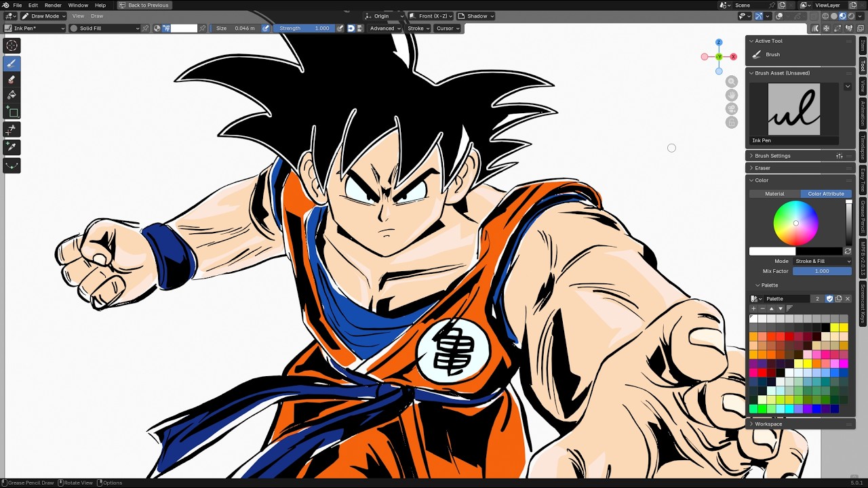Switch to Rendered viewport shading
The width and height of the screenshot is (868, 488).
pos(850,16)
